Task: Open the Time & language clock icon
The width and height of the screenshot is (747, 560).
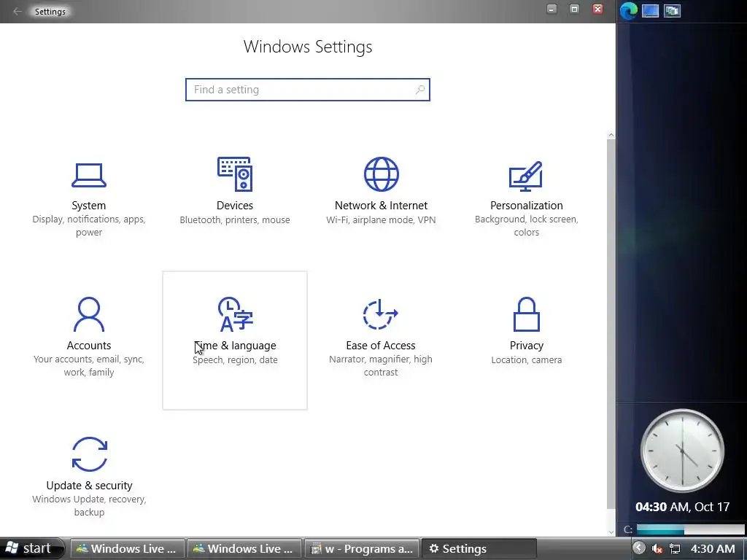Action: (x=235, y=314)
